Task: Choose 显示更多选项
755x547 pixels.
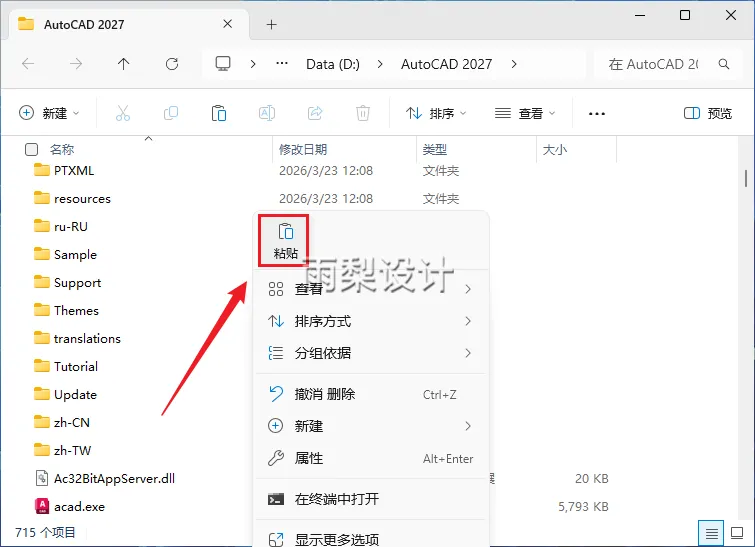Action: coord(371,539)
